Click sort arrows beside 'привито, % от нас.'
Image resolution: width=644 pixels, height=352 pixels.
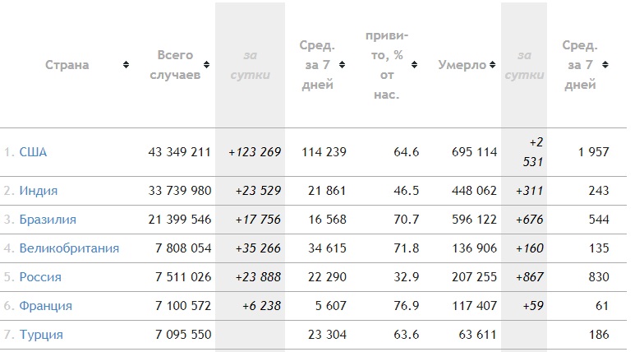pyautogui.click(x=414, y=65)
